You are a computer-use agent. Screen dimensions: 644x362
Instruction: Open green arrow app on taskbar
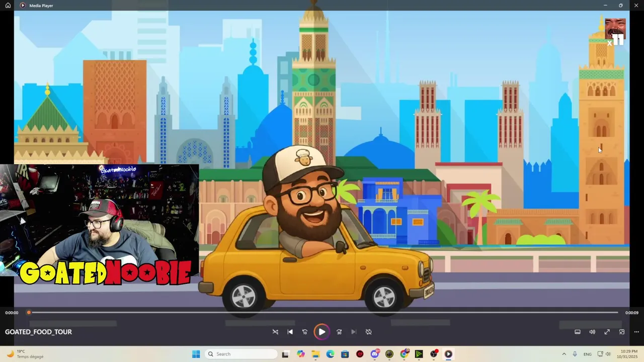click(x=419, y=354)
